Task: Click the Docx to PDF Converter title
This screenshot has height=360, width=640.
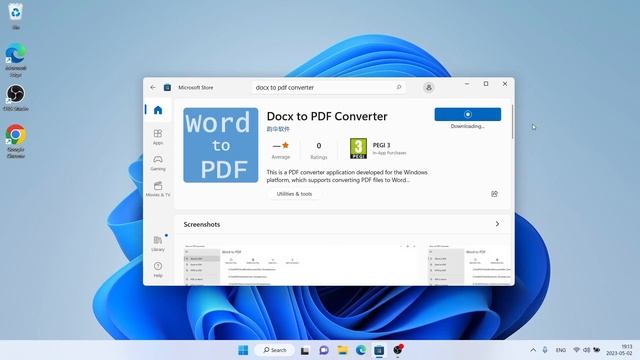Action: [x=327, y=116]
